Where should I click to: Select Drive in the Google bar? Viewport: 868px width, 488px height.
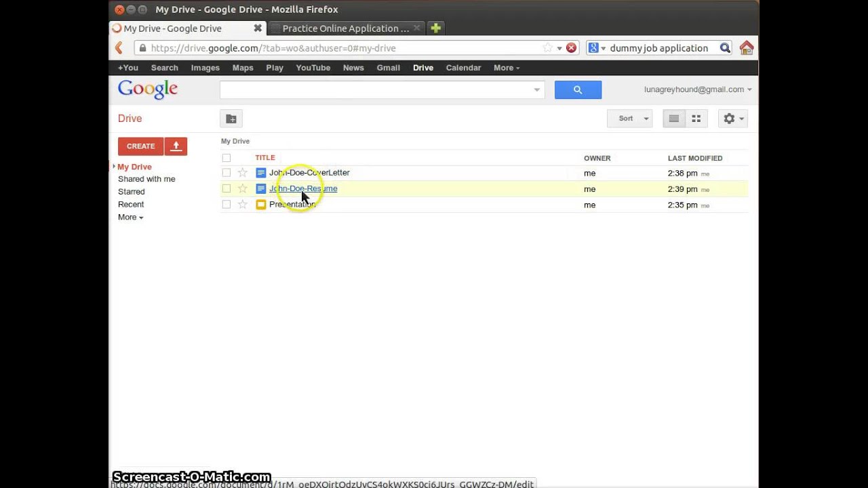coord(423,68)
